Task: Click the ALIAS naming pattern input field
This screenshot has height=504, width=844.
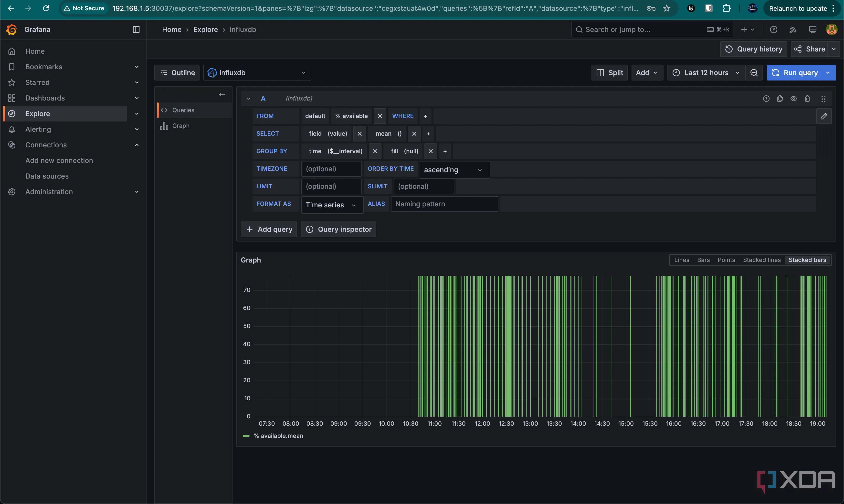Action: (444, 204)
